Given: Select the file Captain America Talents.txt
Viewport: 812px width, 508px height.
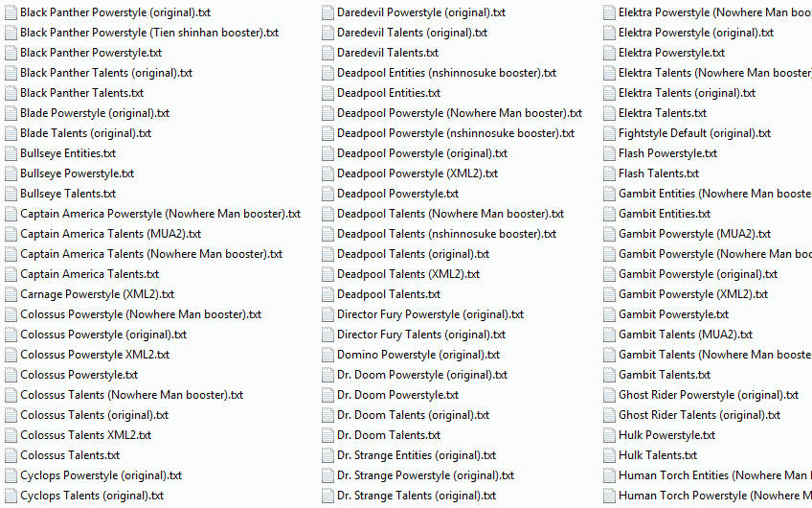Looking at the screenshot, I should (x=90, y=274).
